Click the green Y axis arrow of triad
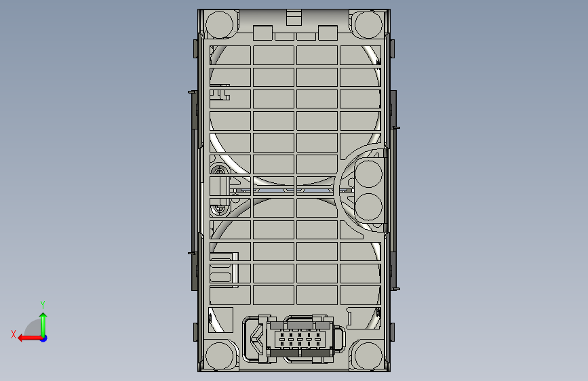588x381 pixels. pyautogui.click(x=43, y=325)
